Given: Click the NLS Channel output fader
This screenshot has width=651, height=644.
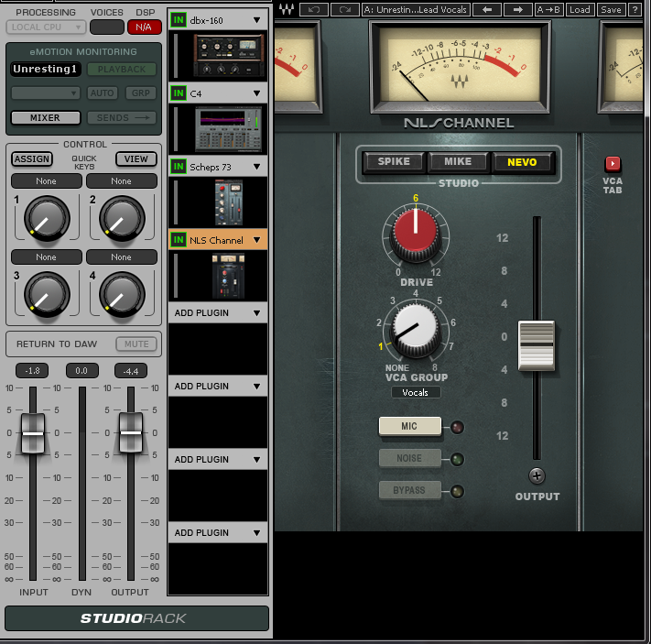Looking at the screenshot, I should click(537, 345).
